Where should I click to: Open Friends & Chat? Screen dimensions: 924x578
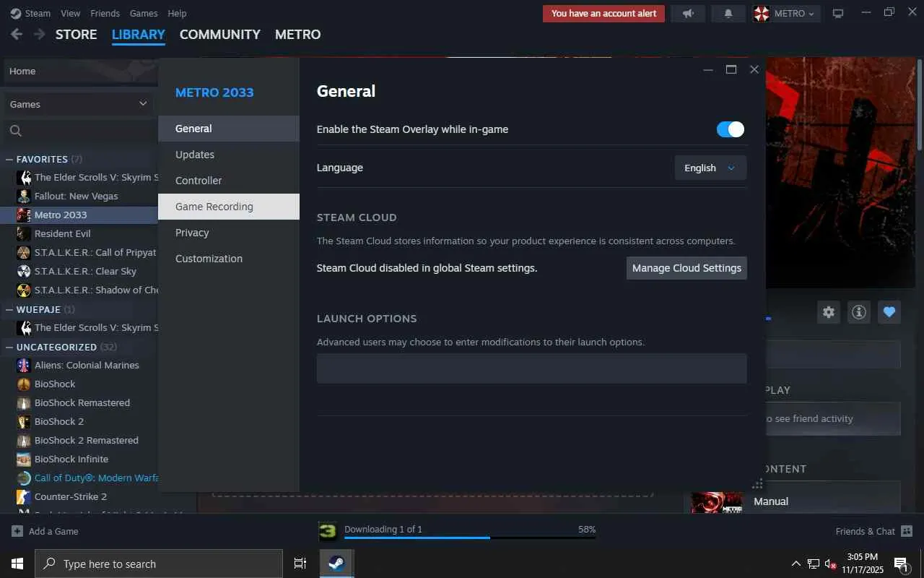(873, 532)
